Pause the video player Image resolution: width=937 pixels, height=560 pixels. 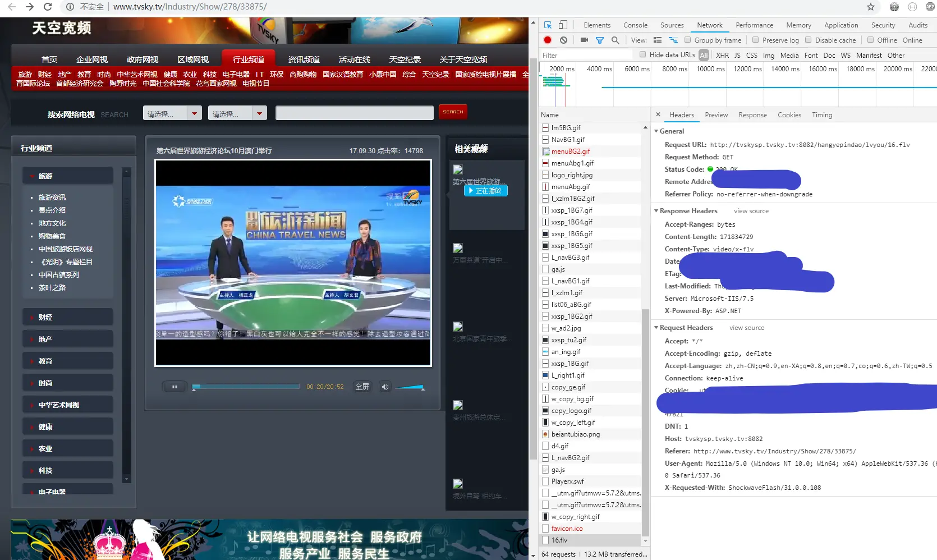coord(174,387)
